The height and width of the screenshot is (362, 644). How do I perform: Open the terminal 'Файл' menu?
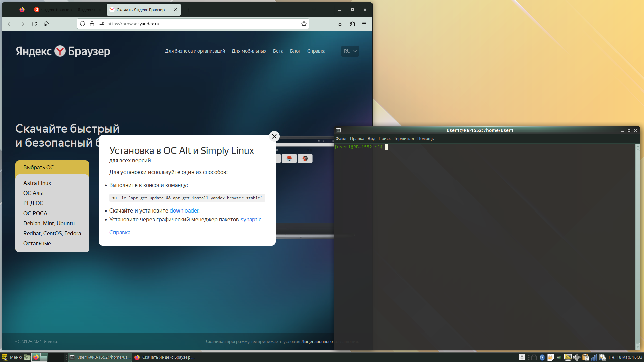coord(341,138)
